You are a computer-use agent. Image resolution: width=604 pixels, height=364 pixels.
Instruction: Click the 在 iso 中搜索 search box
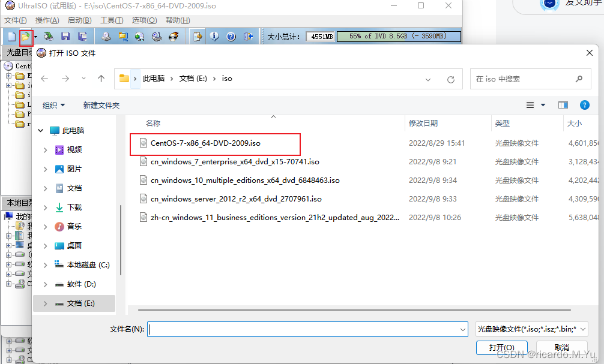click(530, 79)
